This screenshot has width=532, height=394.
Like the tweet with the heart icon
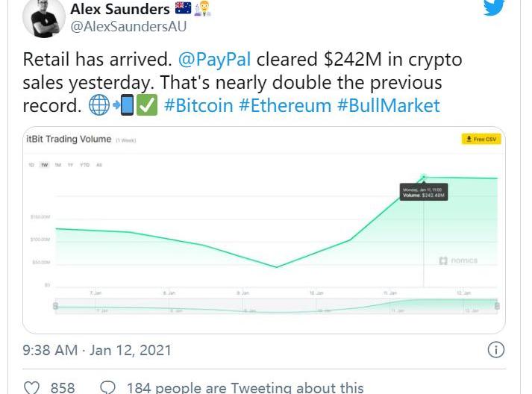(31, 387)
